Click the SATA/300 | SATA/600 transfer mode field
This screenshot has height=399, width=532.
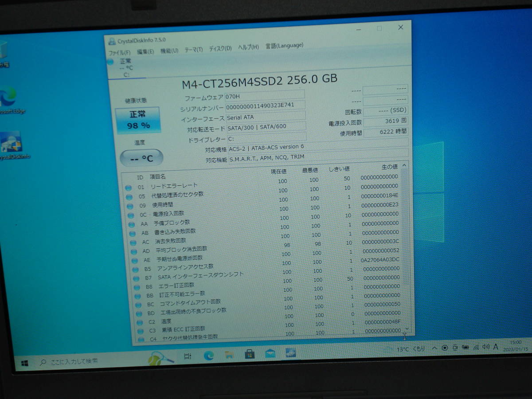pos(266,127)
